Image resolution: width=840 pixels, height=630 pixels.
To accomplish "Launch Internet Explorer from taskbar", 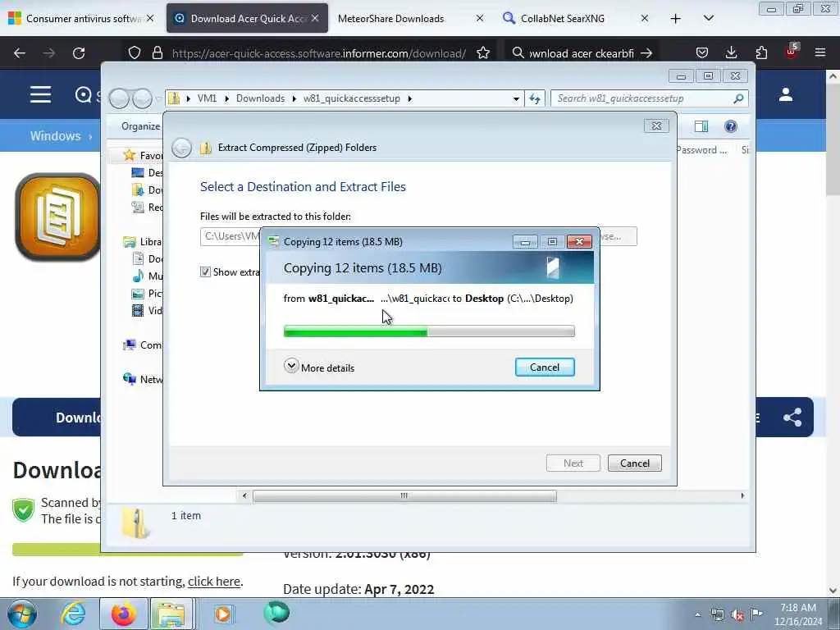I will [73, 614].
